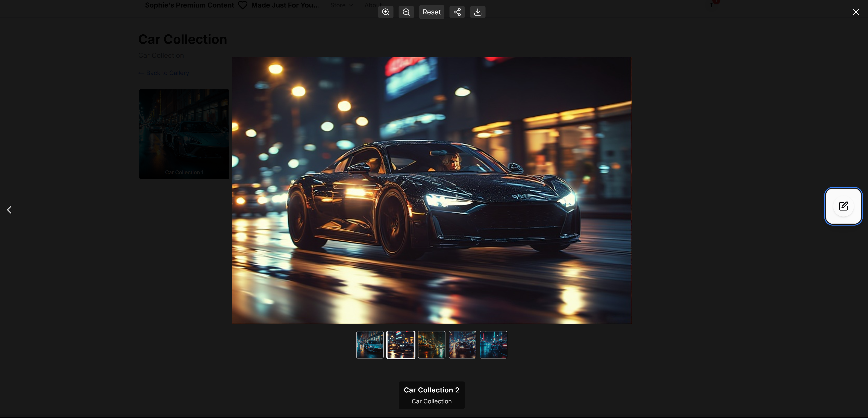Click Back to Gallery link
The height and width of the screenshot is (418, 868).
[x=164, y=73]
